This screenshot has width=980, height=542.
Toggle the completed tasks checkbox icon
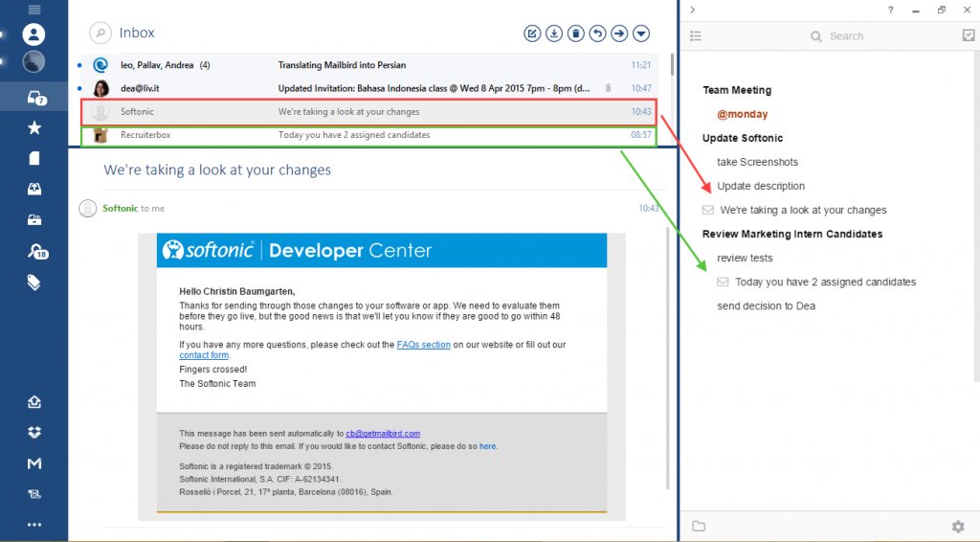pos(969,35)
